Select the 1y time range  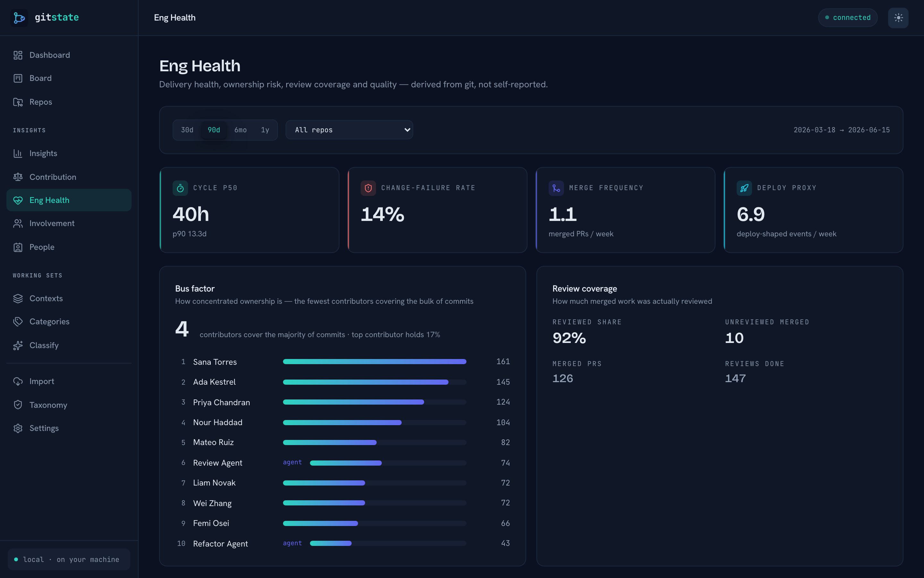tap(265, 130)
